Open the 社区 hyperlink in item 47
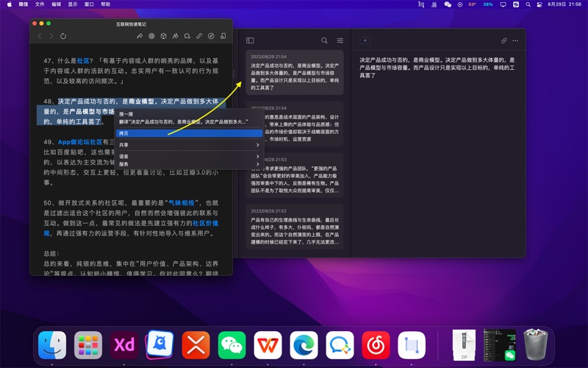Screen dimensions: 588x368 (x=83, y=61)
